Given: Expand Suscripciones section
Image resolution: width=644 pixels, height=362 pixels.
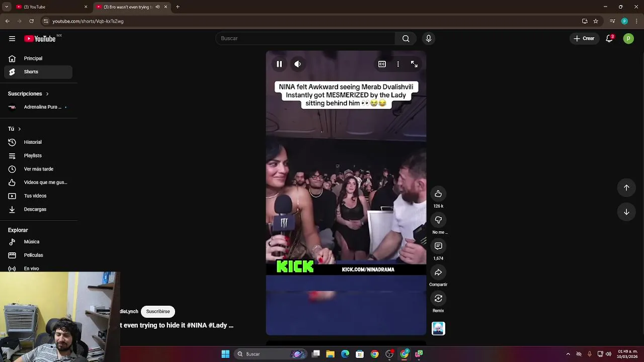Looking at the screenshot, I should click(28, 94).
